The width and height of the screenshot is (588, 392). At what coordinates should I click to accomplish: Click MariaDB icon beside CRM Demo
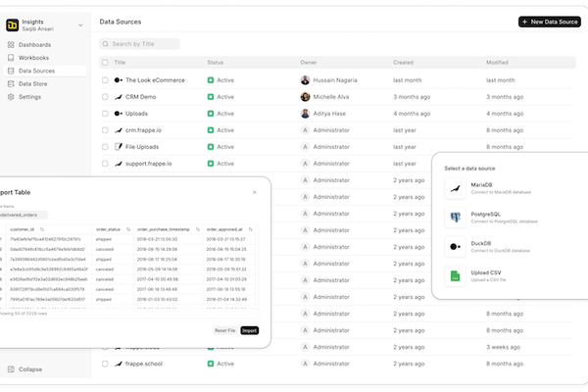click(x=119, y=97)
